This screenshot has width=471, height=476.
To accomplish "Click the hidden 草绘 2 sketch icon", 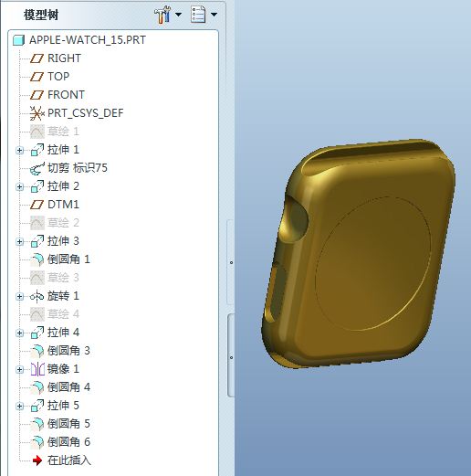I will [x=37, y=223].
